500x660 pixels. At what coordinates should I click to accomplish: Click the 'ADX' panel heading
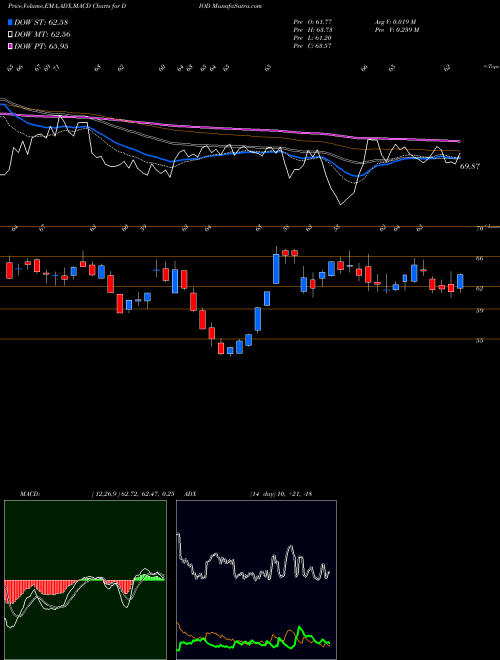coord(191,494)
